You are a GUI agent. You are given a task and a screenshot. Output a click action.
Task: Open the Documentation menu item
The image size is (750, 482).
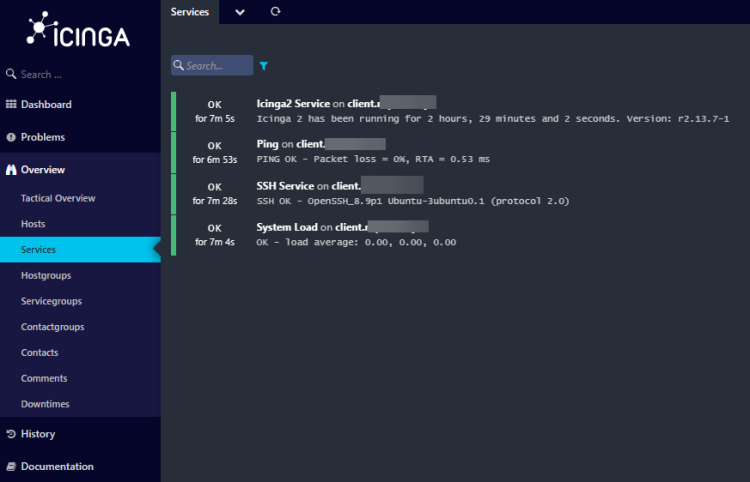(57, 467)
